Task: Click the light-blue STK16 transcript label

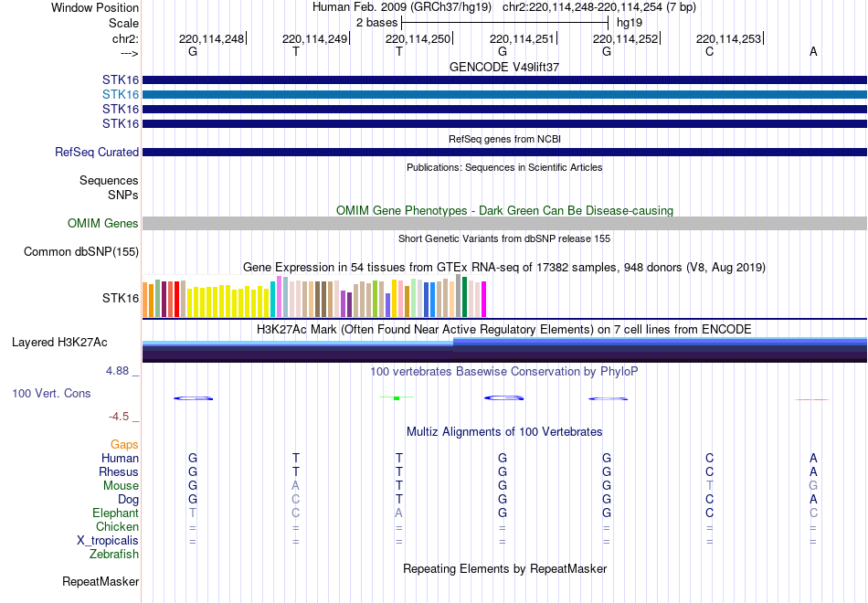Action: (x=120, y=94)
